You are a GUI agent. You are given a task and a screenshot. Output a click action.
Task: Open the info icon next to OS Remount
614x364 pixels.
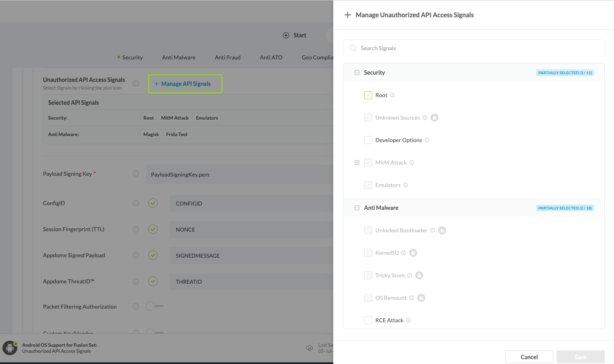pos(412,298)
